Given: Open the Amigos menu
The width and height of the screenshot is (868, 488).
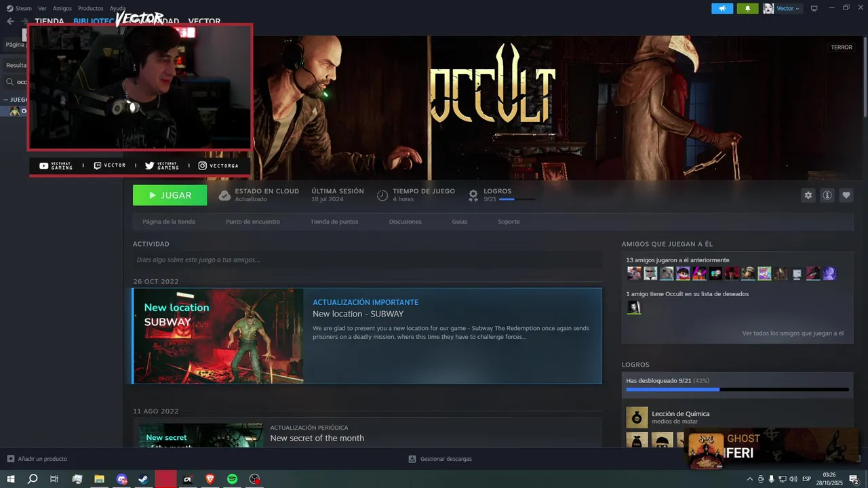Looking at the screenshot, I should [x=62, y=8].
